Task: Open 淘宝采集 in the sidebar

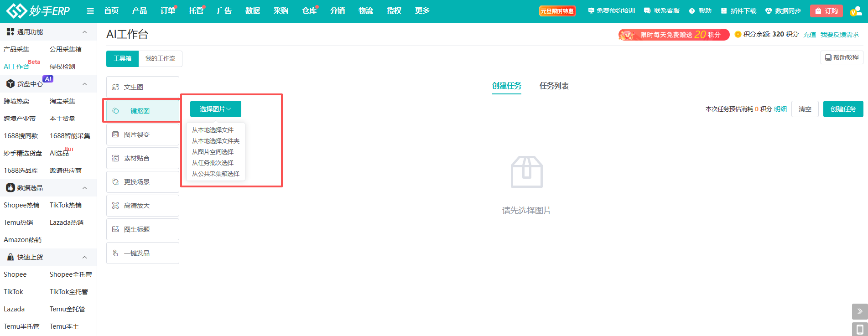Action: point(62,101)
